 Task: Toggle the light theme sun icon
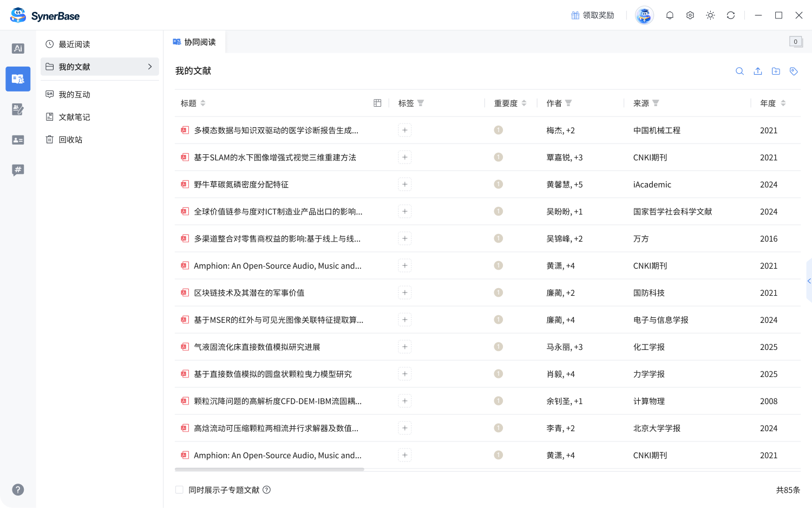710,16
